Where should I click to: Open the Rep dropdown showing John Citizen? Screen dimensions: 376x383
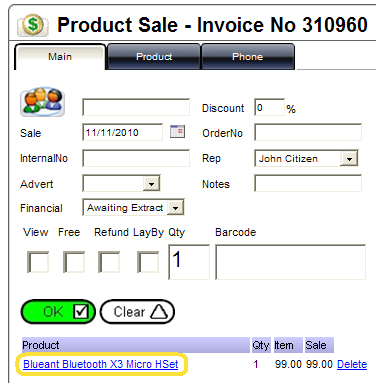click(x=306, y=158)
